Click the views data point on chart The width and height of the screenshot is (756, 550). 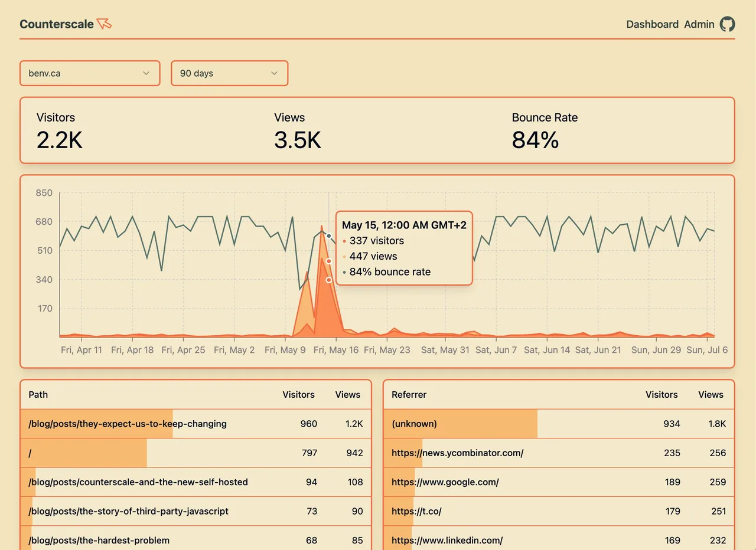coord(329,261)
